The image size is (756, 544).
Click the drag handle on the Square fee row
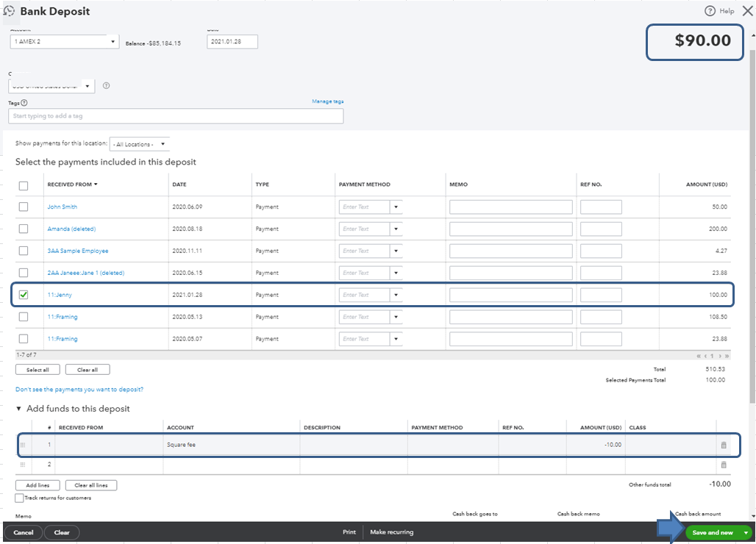click(23, 445)
